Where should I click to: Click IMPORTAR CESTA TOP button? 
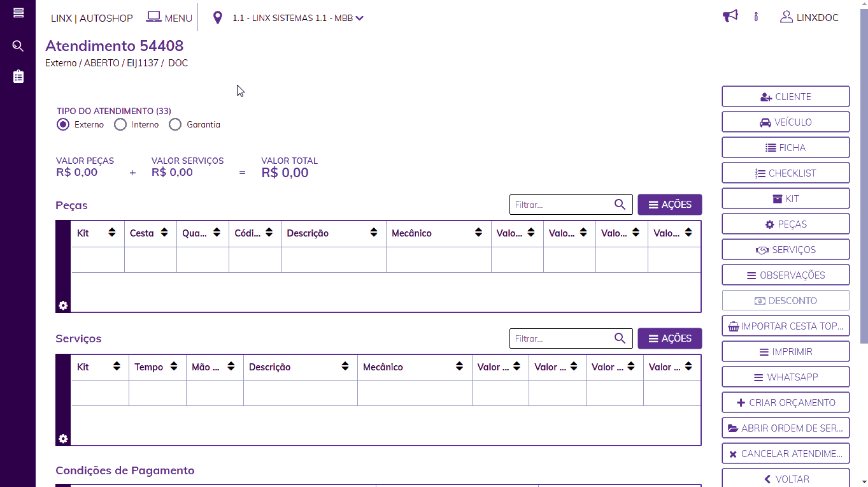point(785,326)
